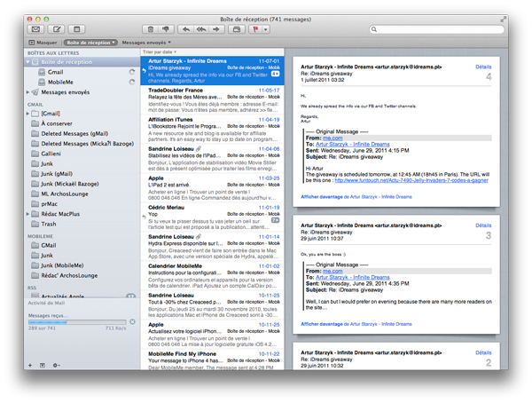Click the Messages reçus progress bar
Image resolution: width=532 pixels, height=403 pixels.
click(x=77, y=322)
